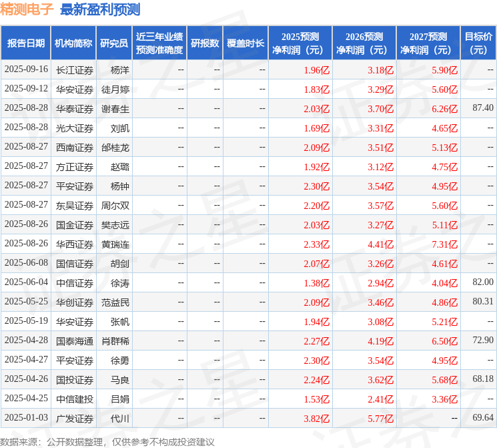The width and height of the screenshot is (497, 448).
Task: Click analyst name 樊志远
Action: point(115,225)
